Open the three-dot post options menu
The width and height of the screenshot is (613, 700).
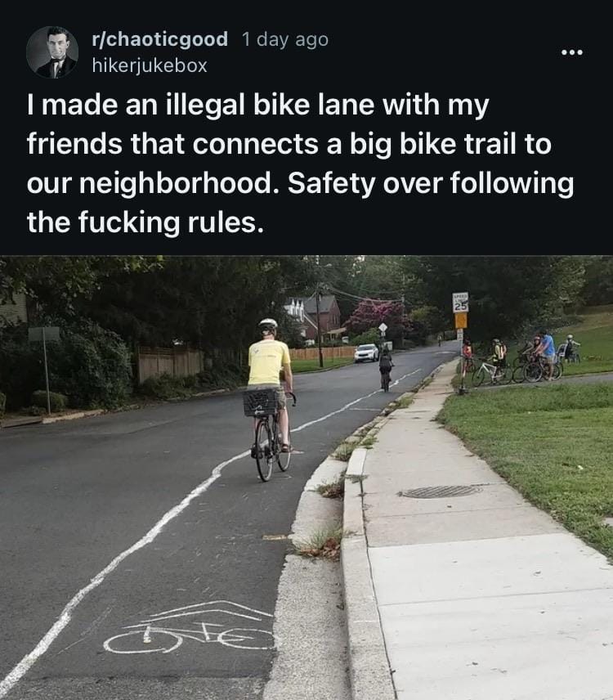(x=572, y=52)
